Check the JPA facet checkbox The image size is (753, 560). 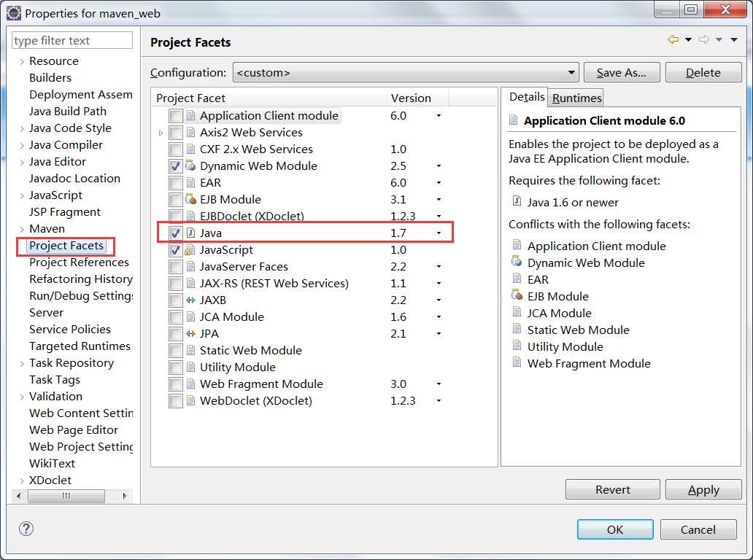point(176,335)
